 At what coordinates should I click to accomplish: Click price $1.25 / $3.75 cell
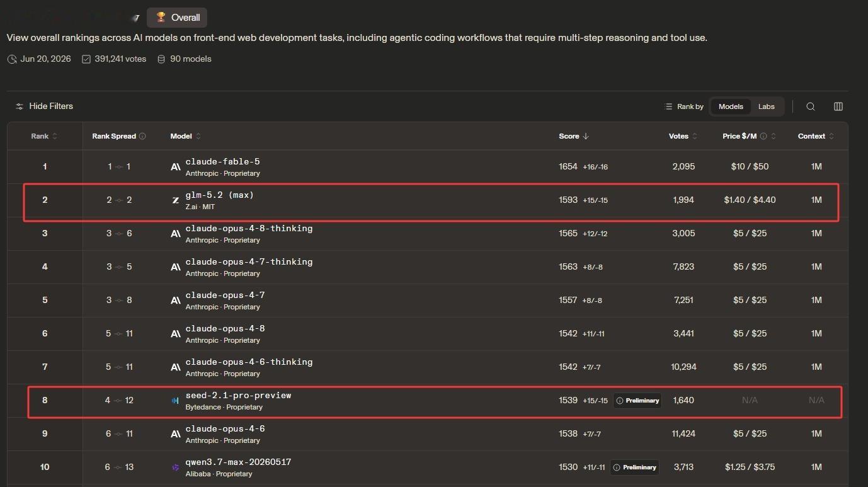point(750,467)
